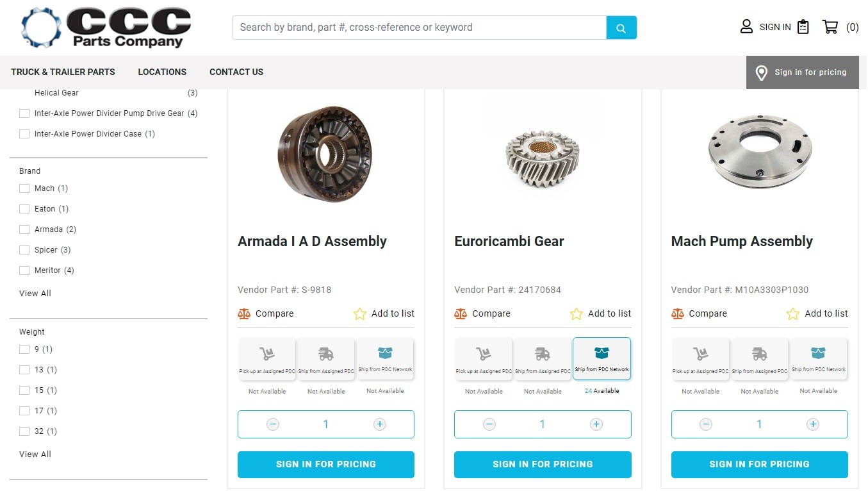
Task: Open the Truck & Trailer Parts menu
Action: 63,72
